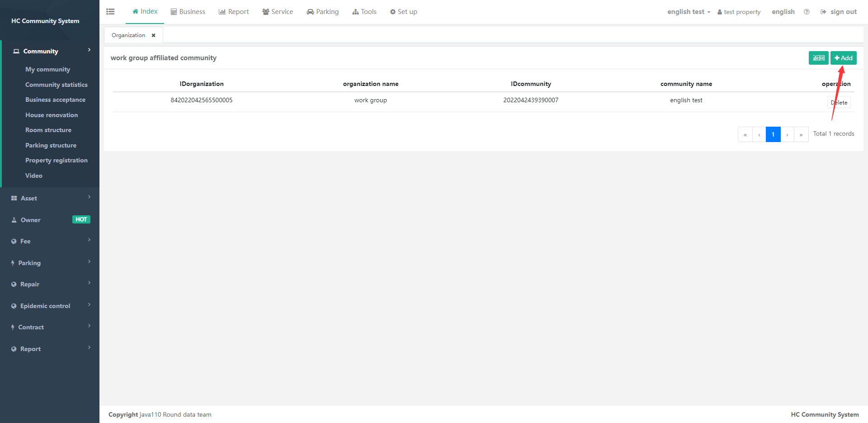Click the help question mark icon
This screenshot has height=423, width=868.
click(x=807, y=12)
